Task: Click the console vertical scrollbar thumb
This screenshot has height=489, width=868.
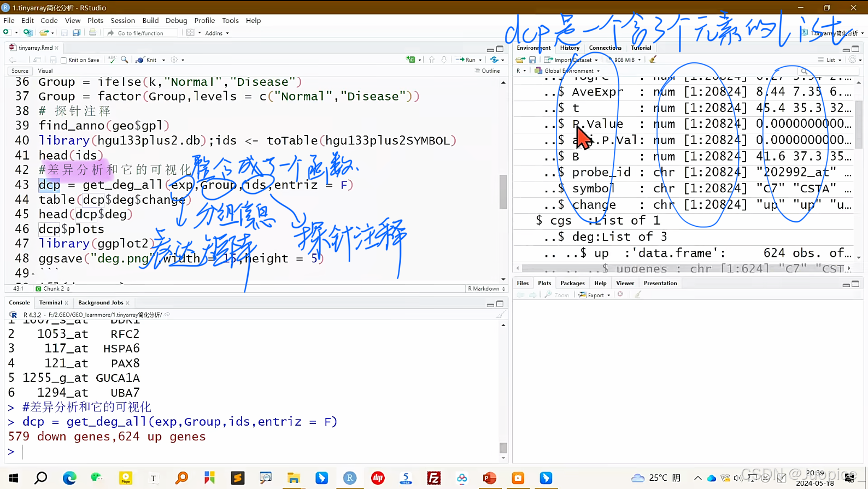Action: [x=503, y=448]
